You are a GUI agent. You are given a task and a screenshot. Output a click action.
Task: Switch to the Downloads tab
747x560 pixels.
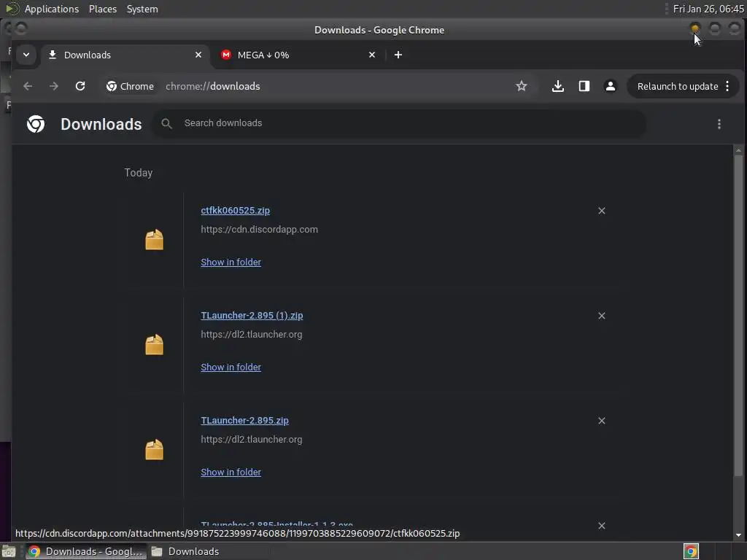(x=124, y=55)
